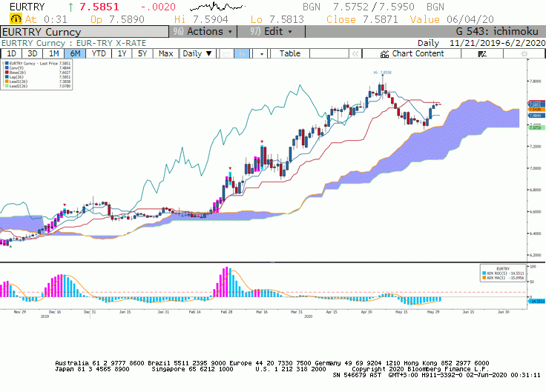The image size is (546, 392).
Task: Click the EURTRY Curncy security input field
Action: (85, 32)
